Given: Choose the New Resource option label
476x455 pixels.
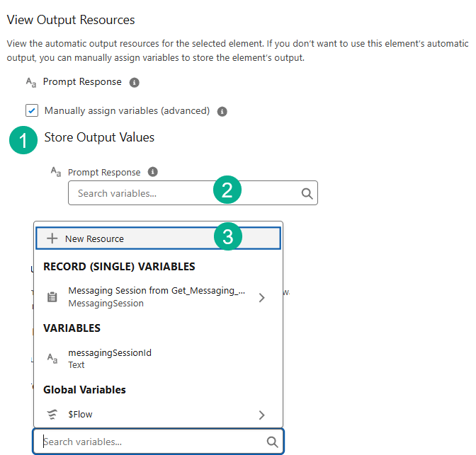Looking at the screenshot, I should click(94, 239).
